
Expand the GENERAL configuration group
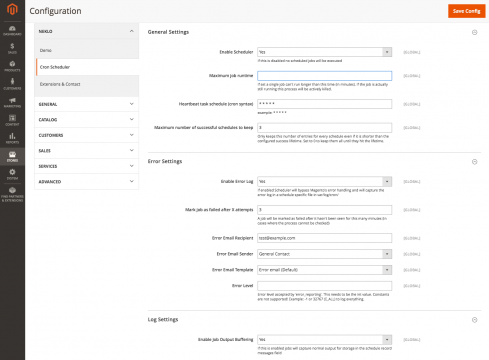coord(87,104)
